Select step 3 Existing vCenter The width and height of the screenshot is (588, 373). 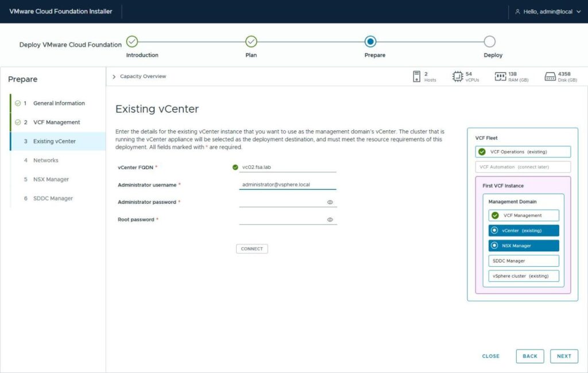58,141
